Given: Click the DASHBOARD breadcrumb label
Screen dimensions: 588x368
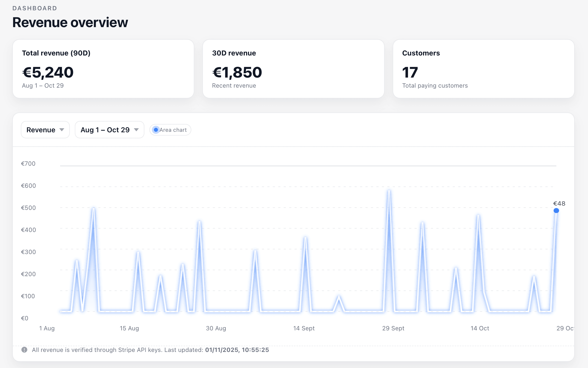Looking at the screenshot, I should click(35, 8).
